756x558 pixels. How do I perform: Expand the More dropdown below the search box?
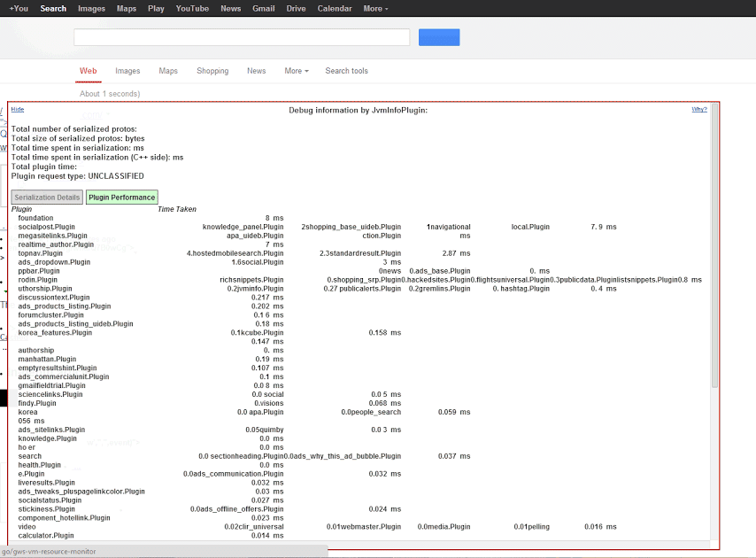pyautogui.click(x=296, y=71)
